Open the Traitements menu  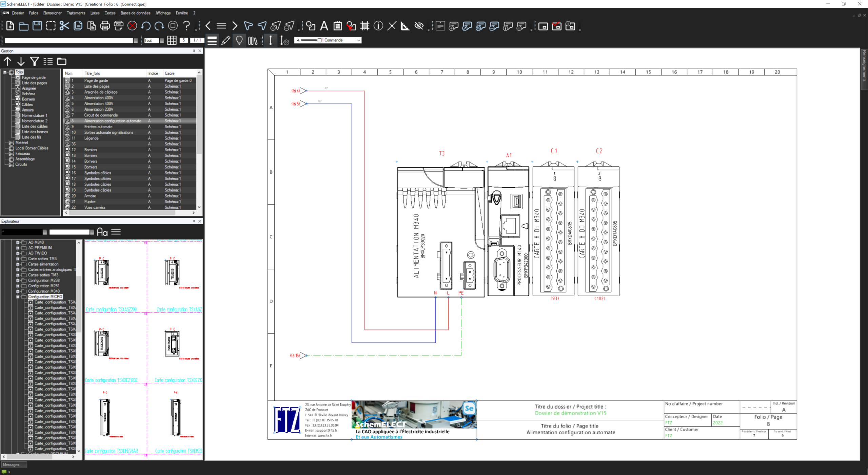click(76, 13)
